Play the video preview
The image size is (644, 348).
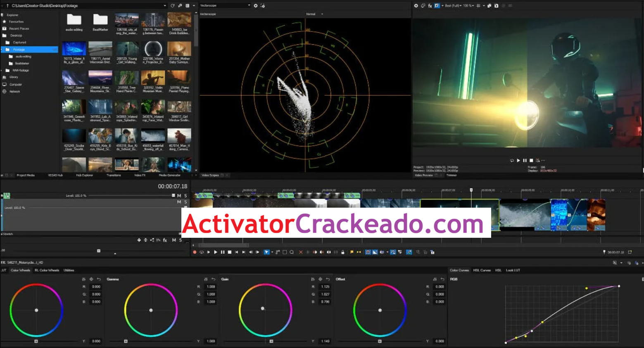[x=518, y=161]
